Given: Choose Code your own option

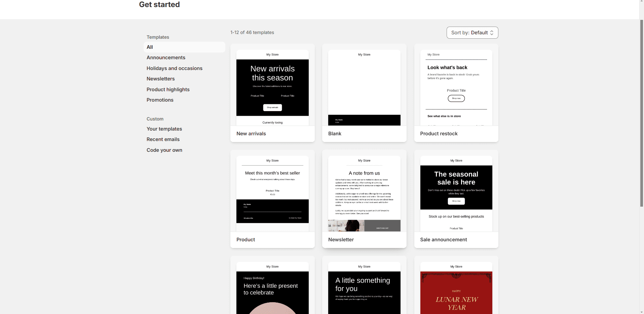Looking at the screenshot, I should (x=164, y=150).
